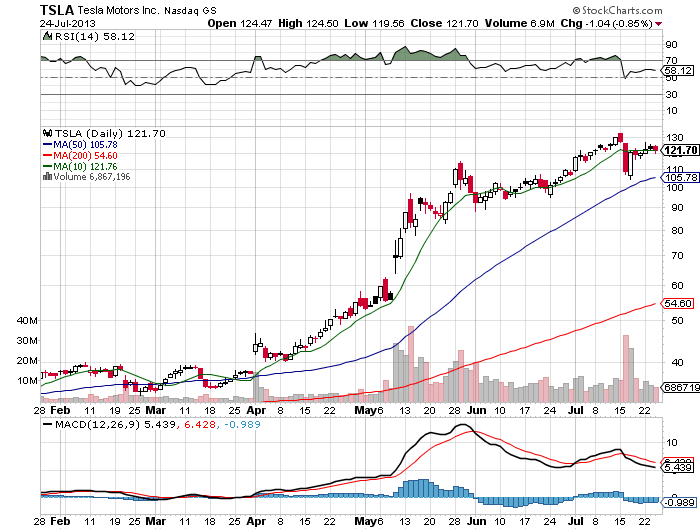Click the blue 105.78 tag on right axis
This screenshot has height=530, width=700.
(x=680, y=178)
